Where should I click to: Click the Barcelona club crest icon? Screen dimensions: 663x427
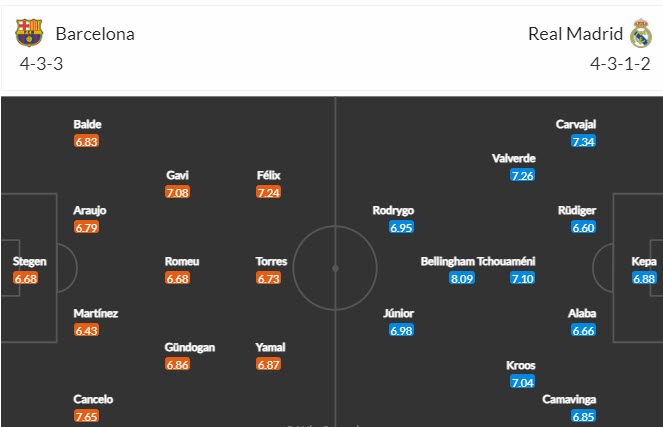click(x=29, y=34)
